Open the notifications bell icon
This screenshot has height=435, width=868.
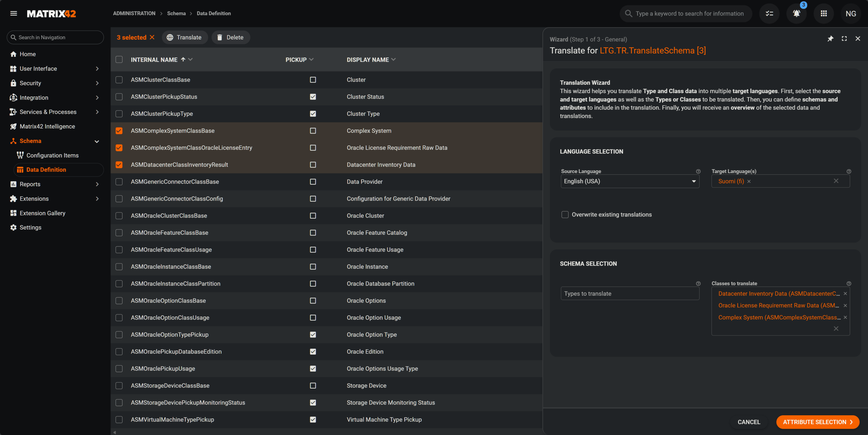click(796, 14)
